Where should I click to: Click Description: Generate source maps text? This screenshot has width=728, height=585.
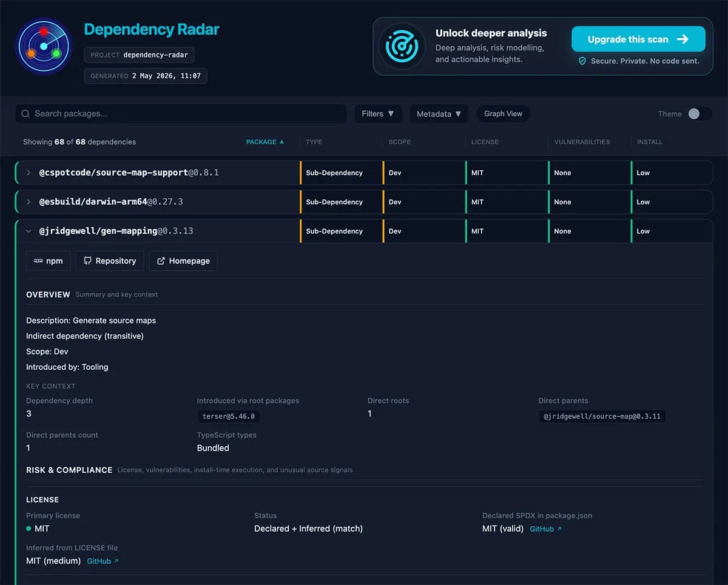pos(91,321)
